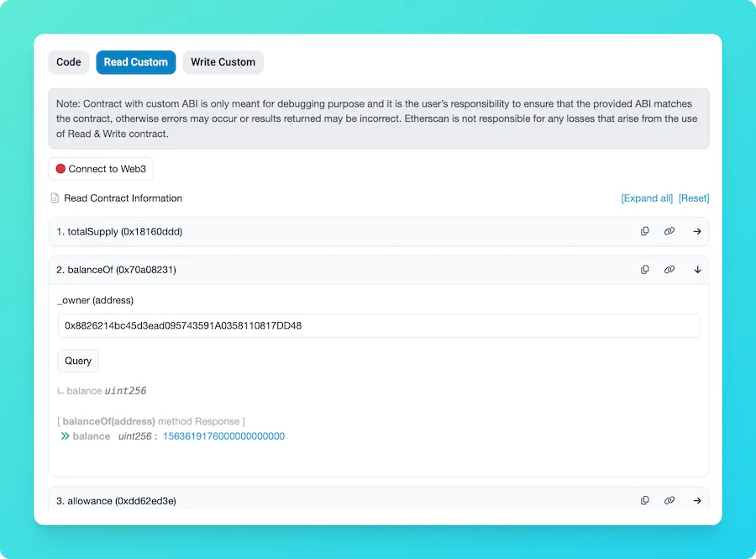The height and width of the screenshot is (559, 756).
Task: Click Connect to Web3
Action: (x=101, y=168)
